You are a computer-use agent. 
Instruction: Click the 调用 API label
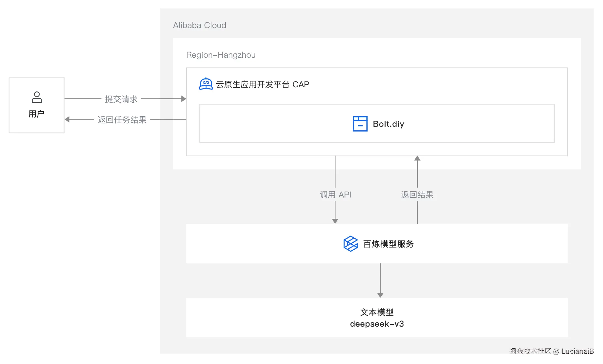[335, 195]
